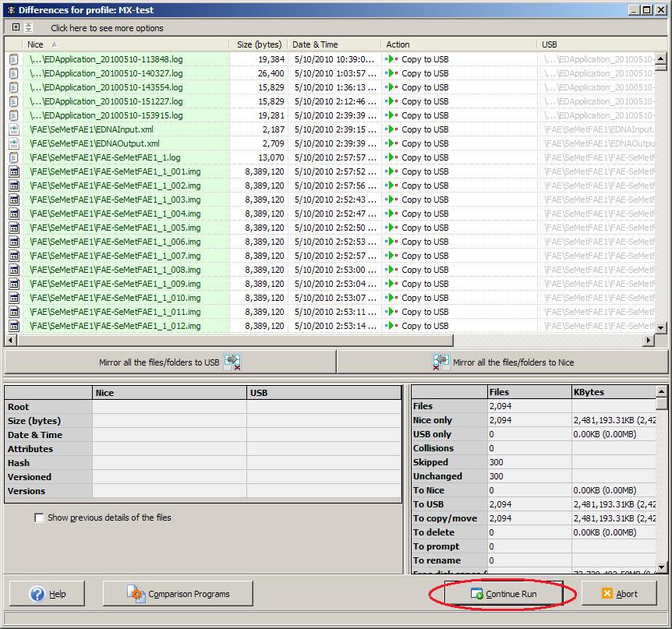The width and height of the screenshot is (672, 629).
Task: Click the FAE-SeMetFAE1_1_001.img file icon
Action: [14, 171]
